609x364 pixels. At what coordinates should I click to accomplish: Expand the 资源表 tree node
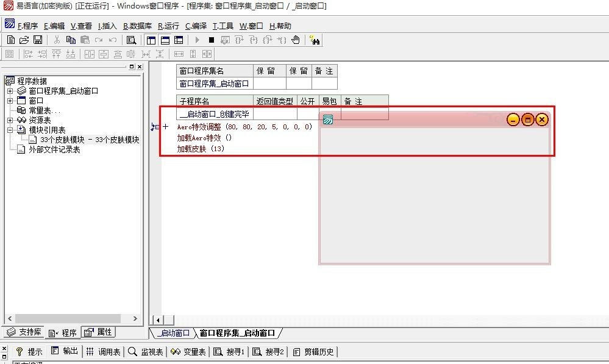point(10,120)
